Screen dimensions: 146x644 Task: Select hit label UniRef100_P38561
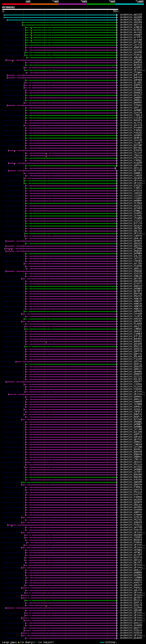[x=131, y=130]
